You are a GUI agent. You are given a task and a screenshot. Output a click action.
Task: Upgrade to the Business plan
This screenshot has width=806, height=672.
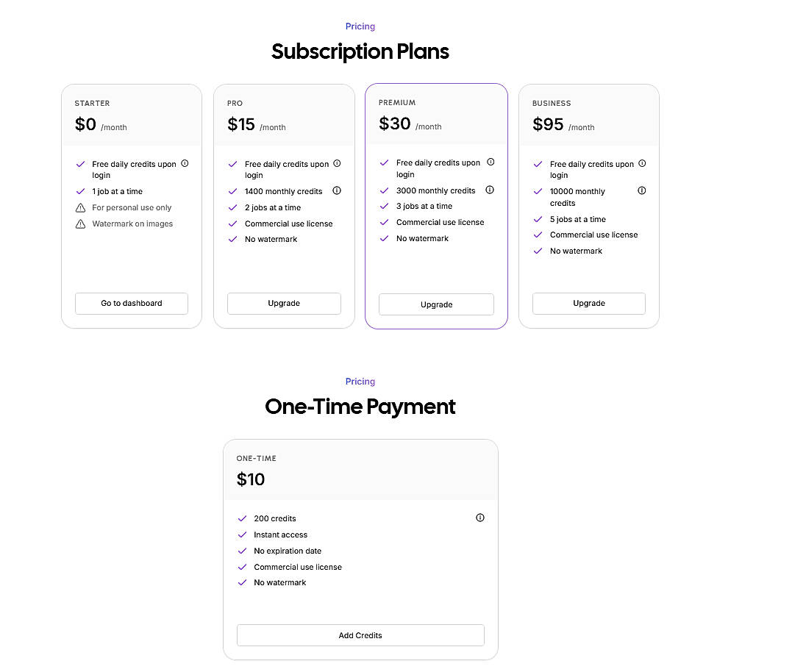coord(589,303)
